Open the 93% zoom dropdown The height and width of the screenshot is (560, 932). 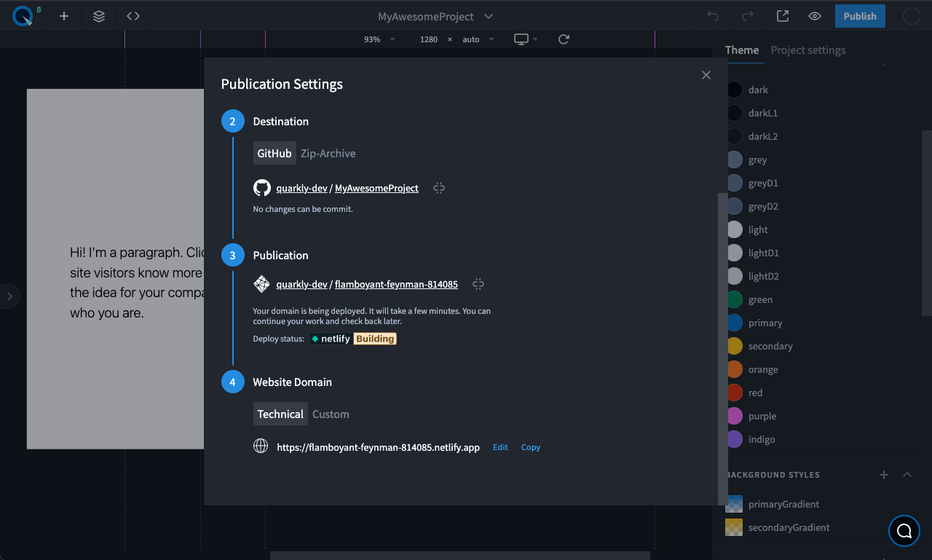pyautogui.click(x=379, y=39)
